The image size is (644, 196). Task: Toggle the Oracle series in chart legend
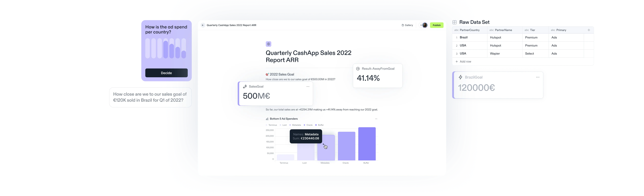[308, 125]
